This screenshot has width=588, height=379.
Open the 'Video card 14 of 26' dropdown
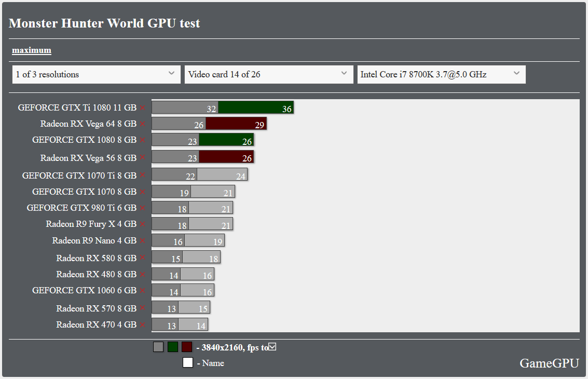pos(269,74)
